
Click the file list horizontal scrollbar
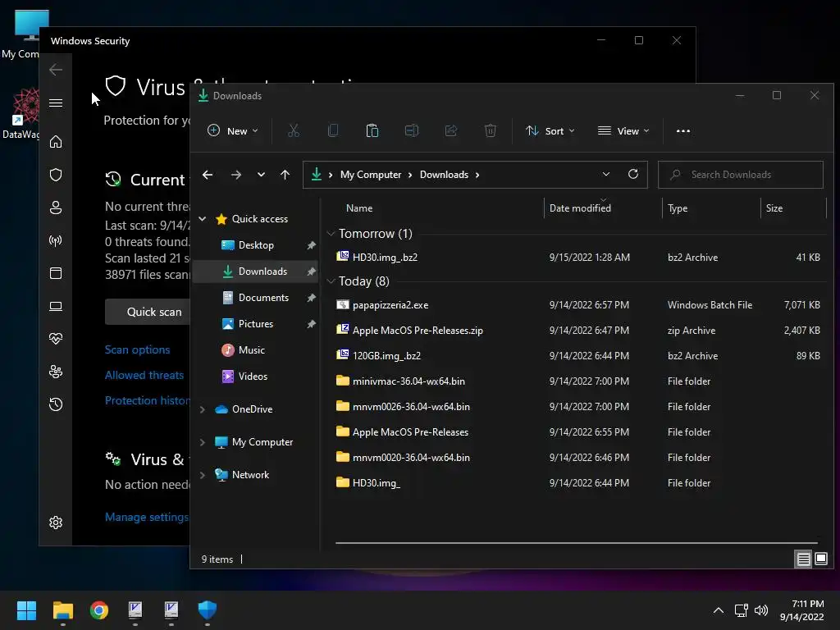(x=577, y=543)
